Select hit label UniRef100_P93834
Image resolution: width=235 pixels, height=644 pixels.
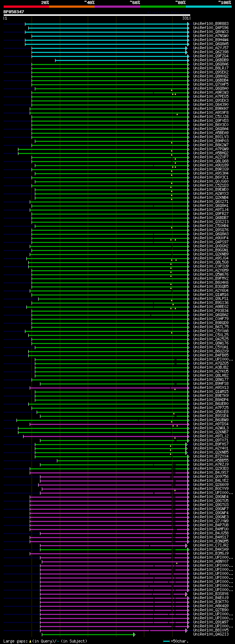click(x=211, y=311)
